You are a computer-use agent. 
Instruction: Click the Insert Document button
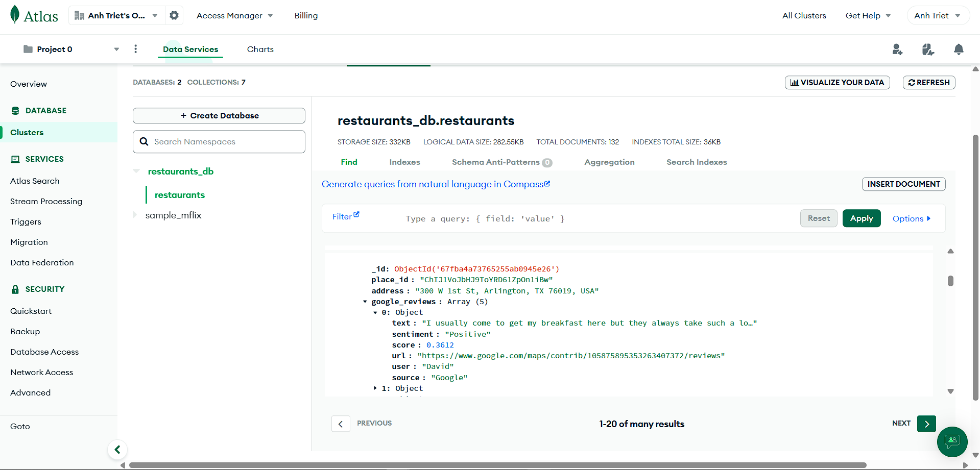pos(904,184)
